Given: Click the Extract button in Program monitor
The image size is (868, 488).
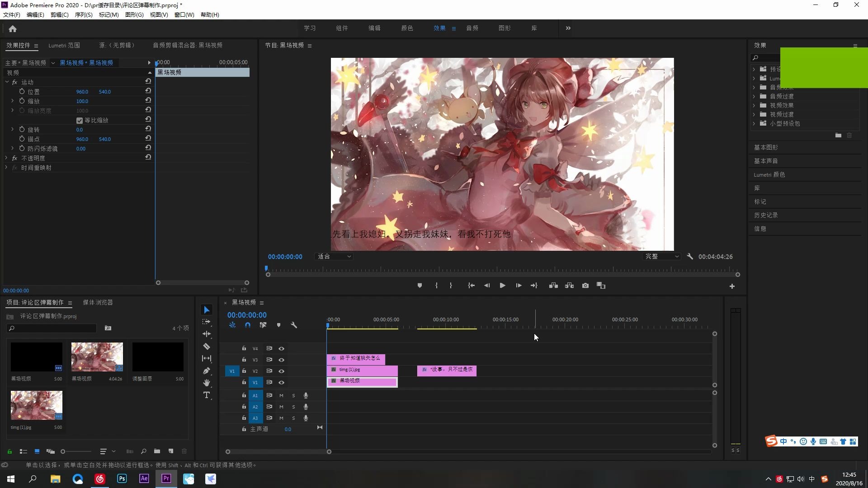Looking at the screenshot, I should [569, 286].
